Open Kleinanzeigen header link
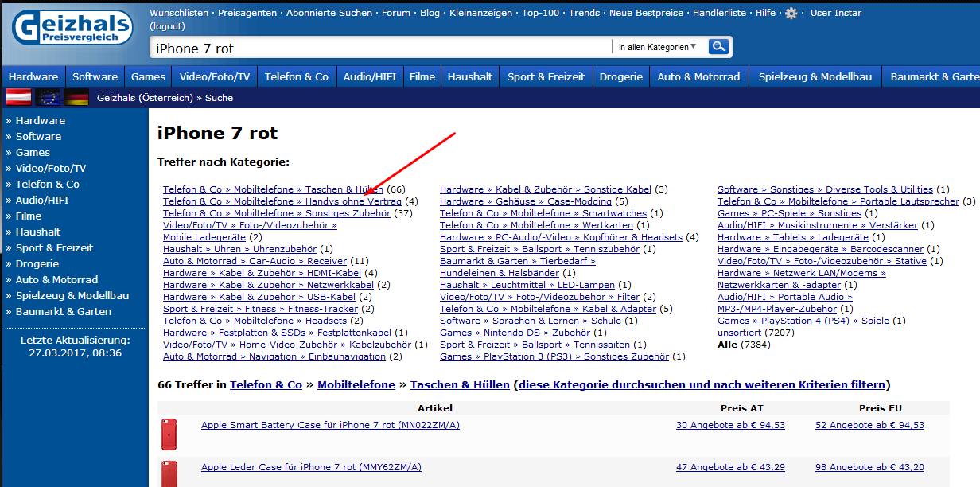Image resolution: width=980 pixels, height=487 pixels. pos(480,13)
